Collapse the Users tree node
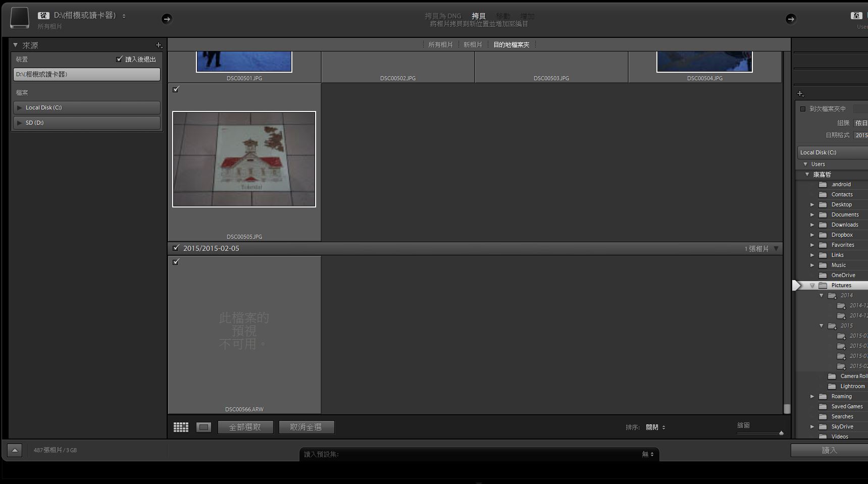Image resolution: width=868 pixels, height=484 pixels. [805, 164]
